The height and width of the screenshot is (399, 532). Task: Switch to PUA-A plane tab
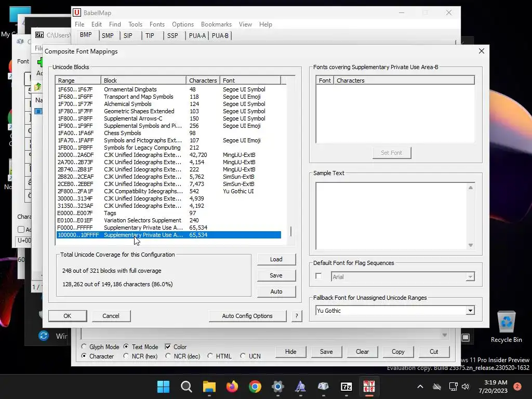pos(197,36)
